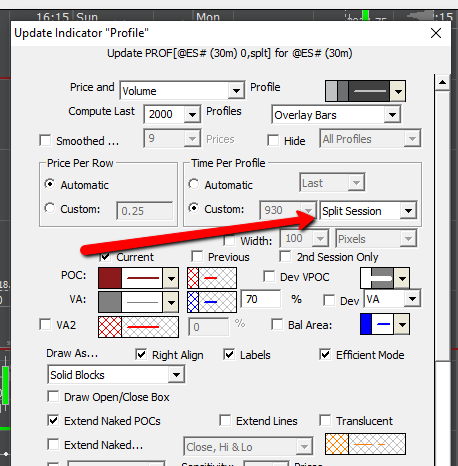Click the Previous VA blue hatched swatch
The width and height of the screenshot is (458, 466).
(193, 302)
